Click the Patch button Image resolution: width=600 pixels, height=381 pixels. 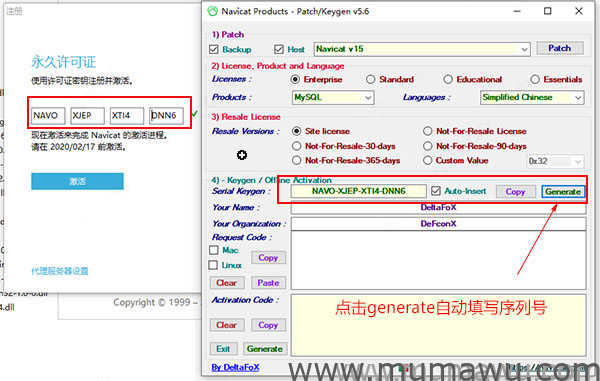click(560, 48)
